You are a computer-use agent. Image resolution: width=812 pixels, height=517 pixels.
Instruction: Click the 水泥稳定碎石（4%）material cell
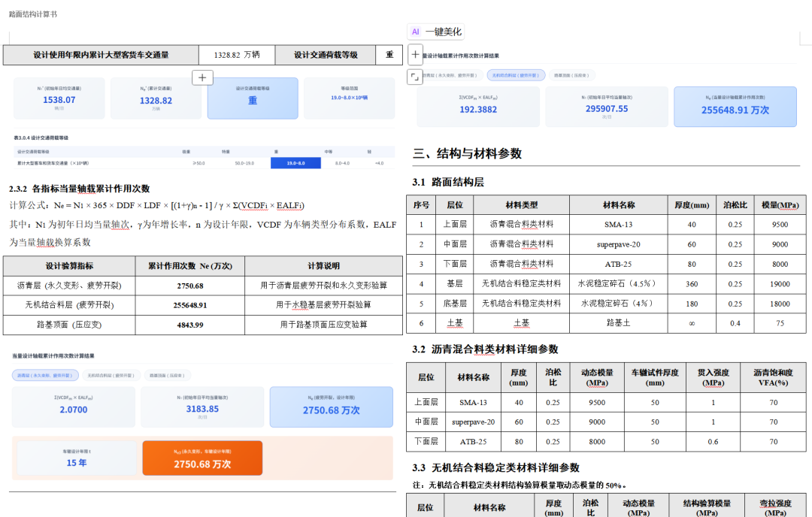click(x=618, y=304)
